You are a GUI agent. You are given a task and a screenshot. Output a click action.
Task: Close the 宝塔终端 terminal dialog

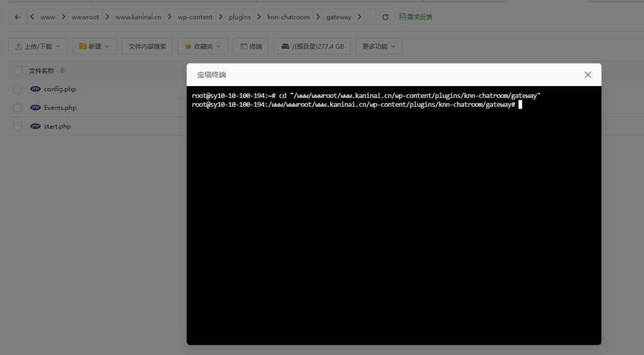tap(588, 75)
